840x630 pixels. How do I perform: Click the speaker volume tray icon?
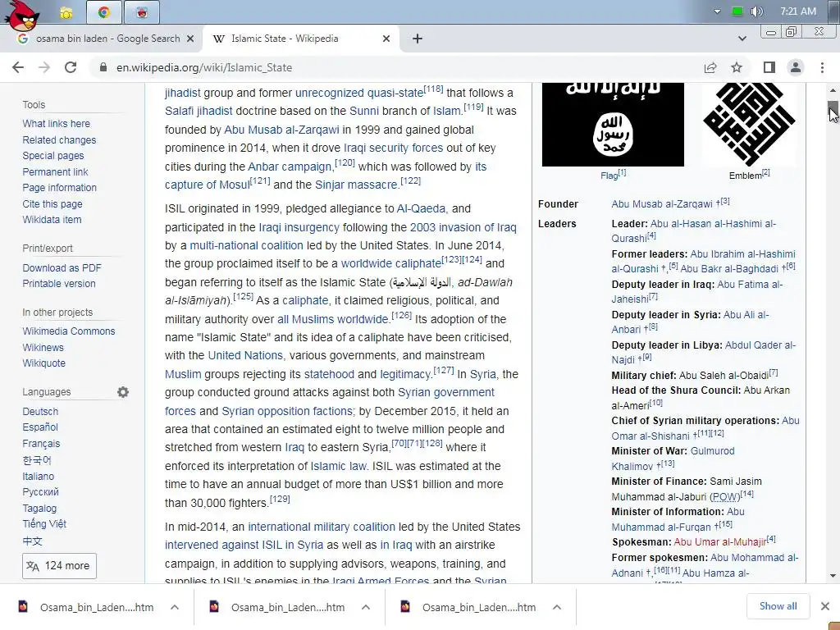(756, 11)
